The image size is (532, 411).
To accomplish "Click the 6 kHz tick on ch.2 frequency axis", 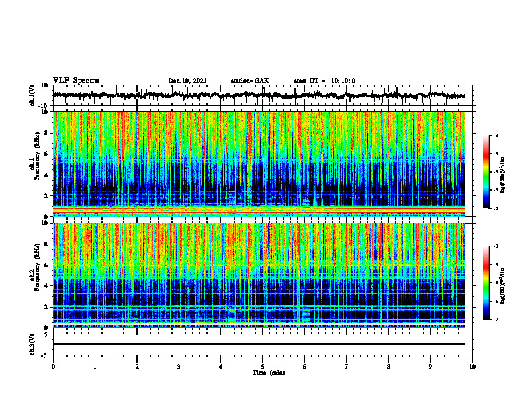I will coord(47,265).
